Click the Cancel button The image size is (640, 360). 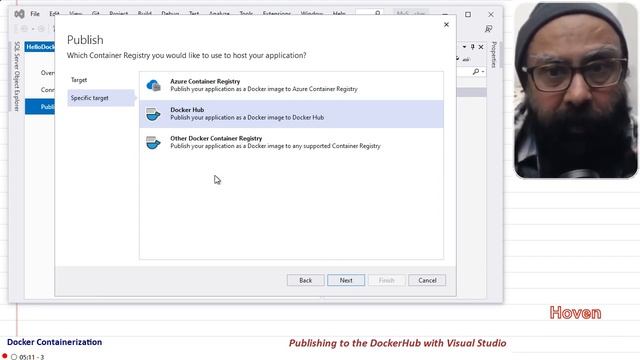(x=427, y=280)
